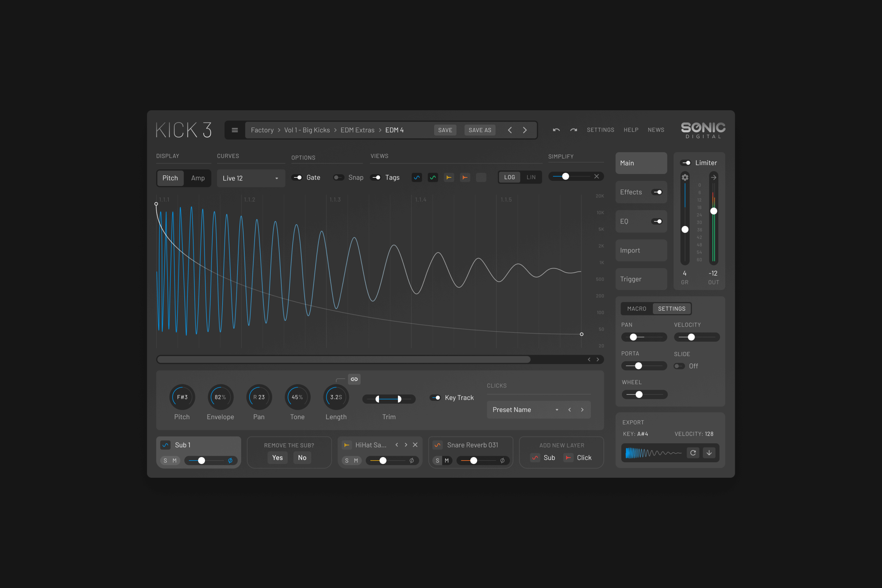Image resolution: width=882 pixels, height=588 pixels.
Task: Click the Simplify slider handle
Action: (x=565, y=177)
